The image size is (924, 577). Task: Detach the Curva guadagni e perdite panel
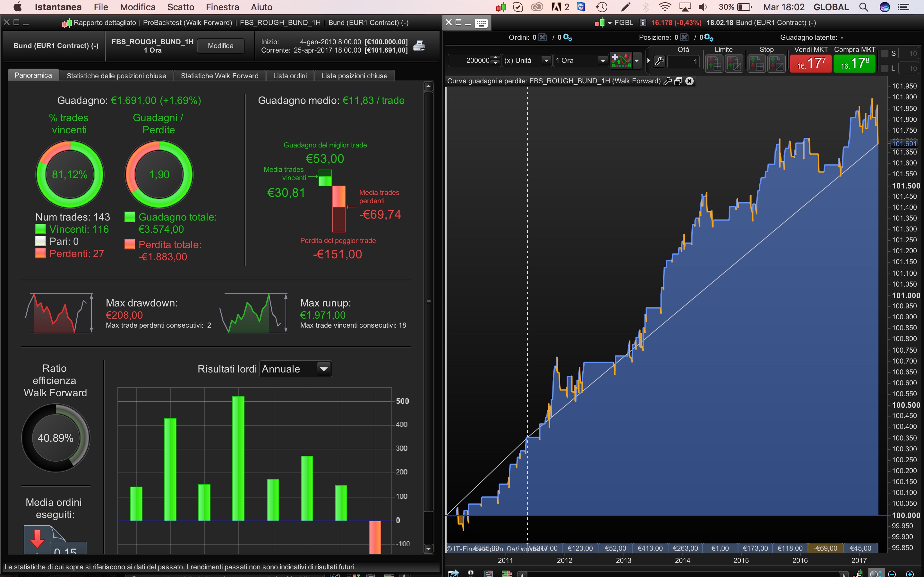click(x=679, y=81)
